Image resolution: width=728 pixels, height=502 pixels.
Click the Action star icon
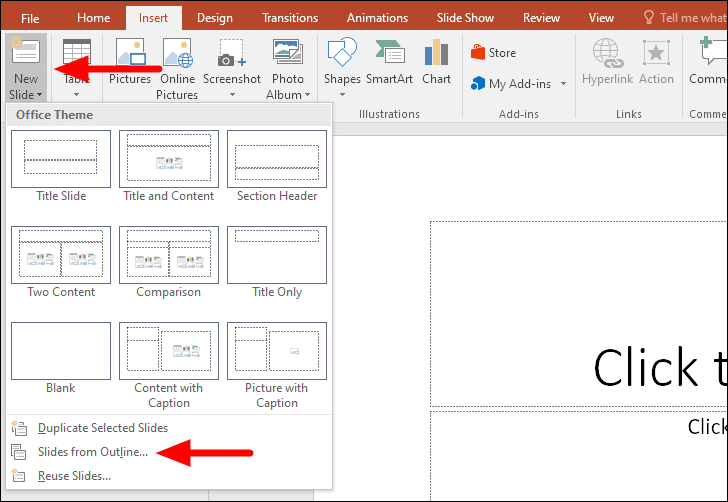pos(656,52)
